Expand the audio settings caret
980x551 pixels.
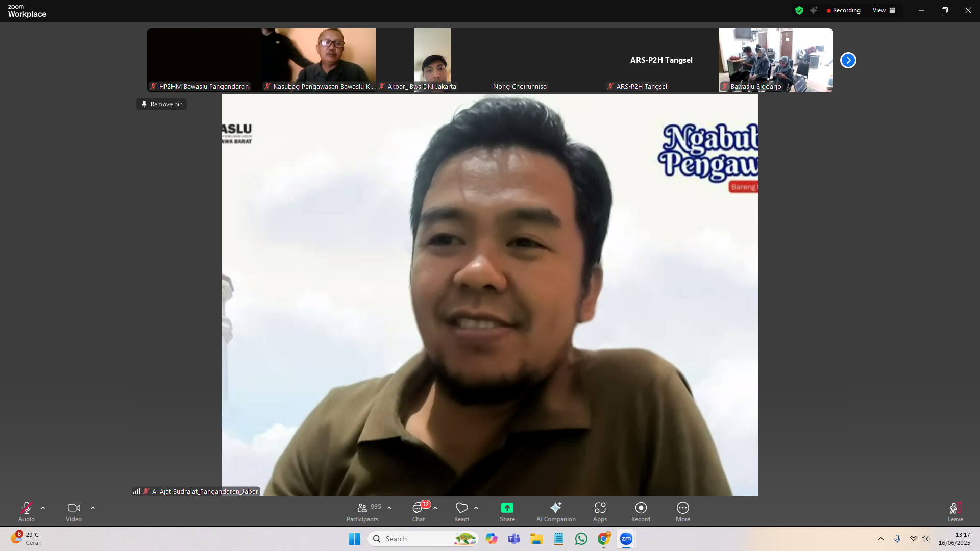43,508
